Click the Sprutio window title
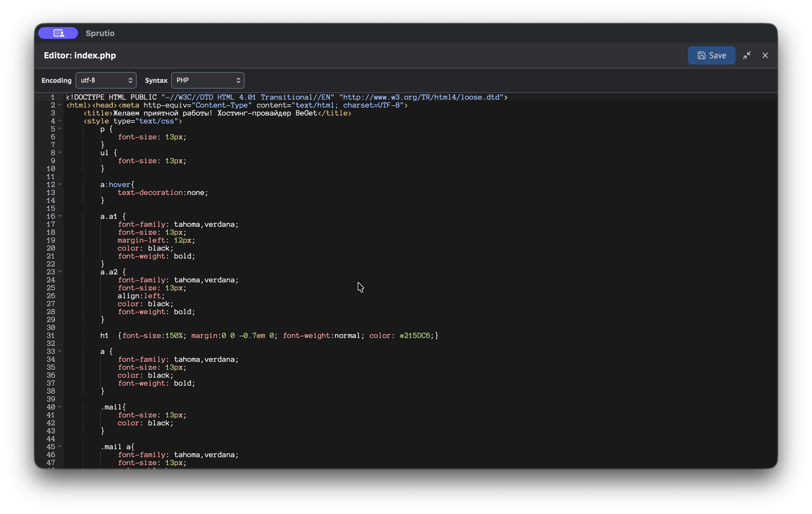The height and width of the screenshot is (514, 812). (x=100, y=33)
